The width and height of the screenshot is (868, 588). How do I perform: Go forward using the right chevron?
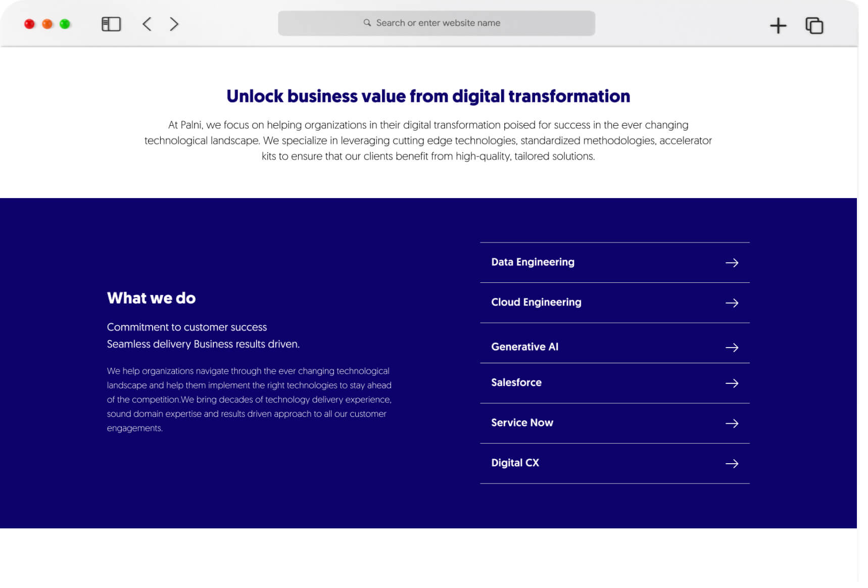click(x=174, y=24)
